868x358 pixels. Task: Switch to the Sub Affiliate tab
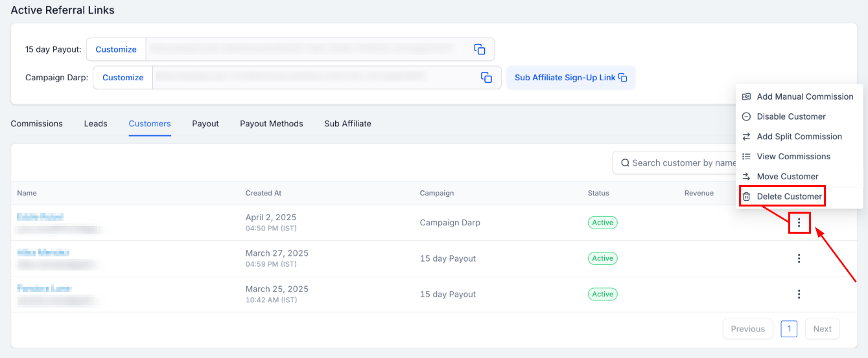tap(347, 124)
